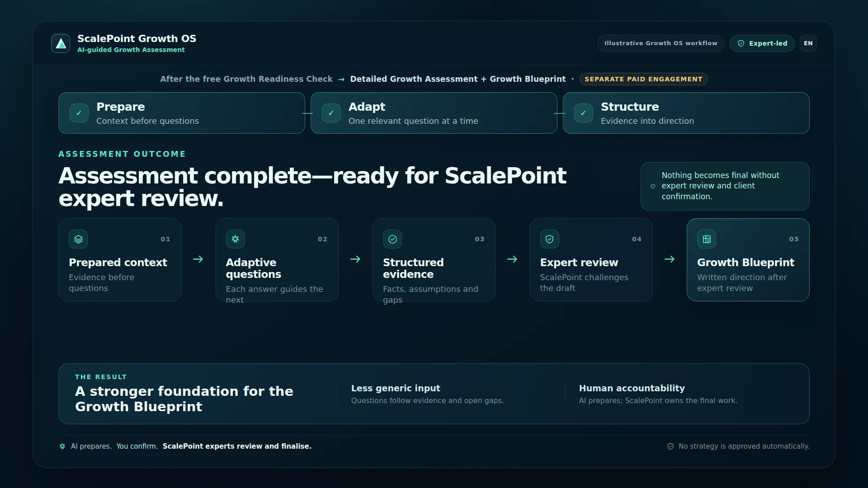Click 'AI-guided Growth Assessment' subtitle

pyautogui.click(x=131, y=50)
